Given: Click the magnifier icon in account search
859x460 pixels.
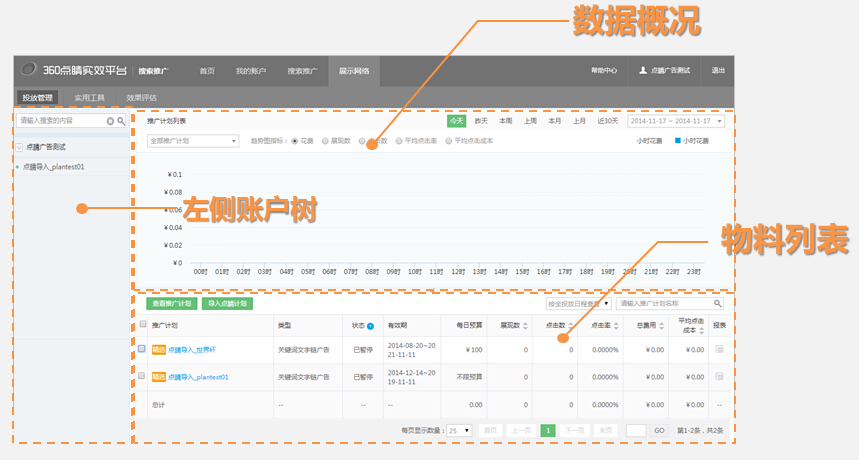Looking at the screenshot, I should [122, 121].
